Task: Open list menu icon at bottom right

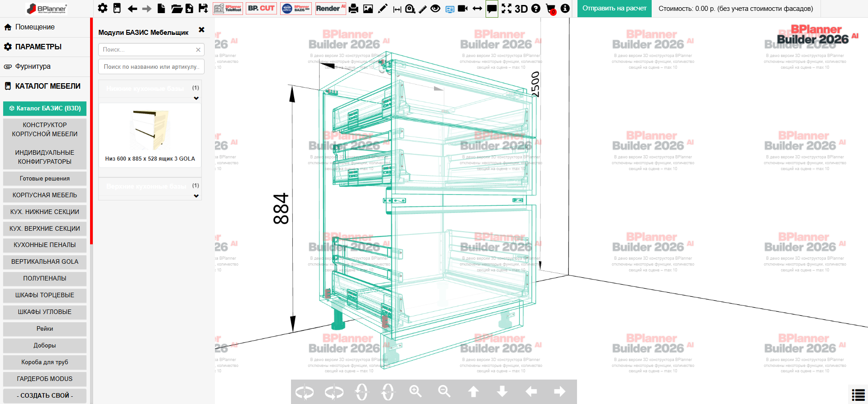Action: pos(858,394)
